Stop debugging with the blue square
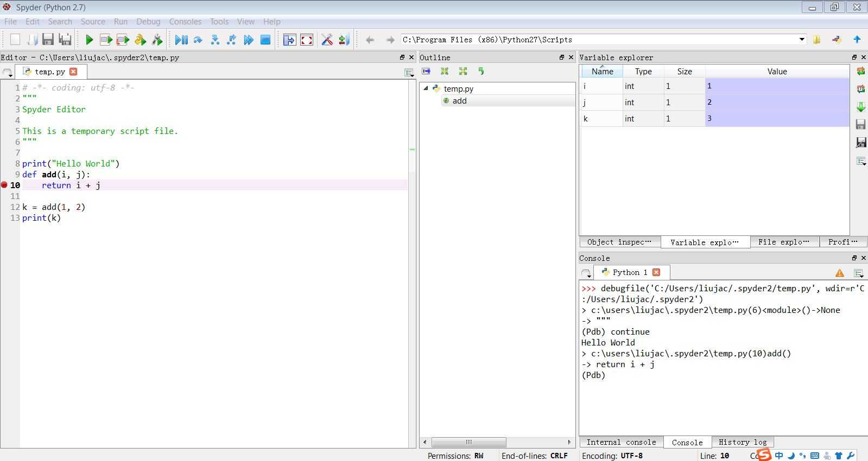Image resolution: width=868 pixels, height=461 pixels. point(265,40)
